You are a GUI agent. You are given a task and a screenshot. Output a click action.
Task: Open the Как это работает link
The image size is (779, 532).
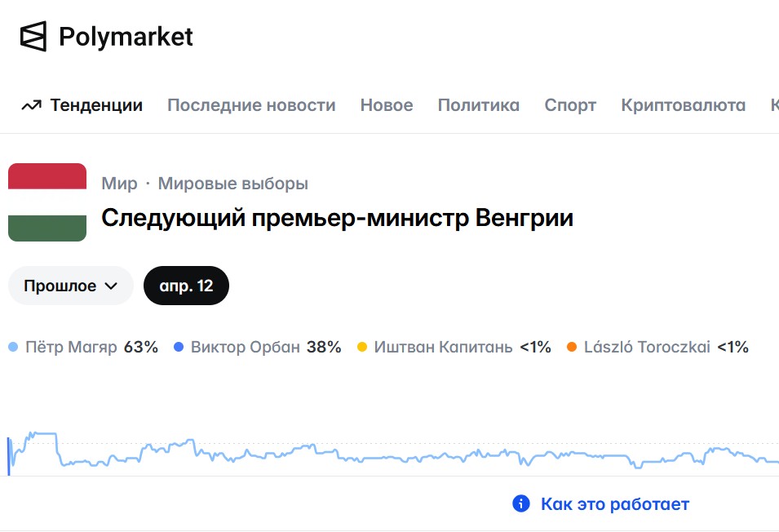coord(615,503)
